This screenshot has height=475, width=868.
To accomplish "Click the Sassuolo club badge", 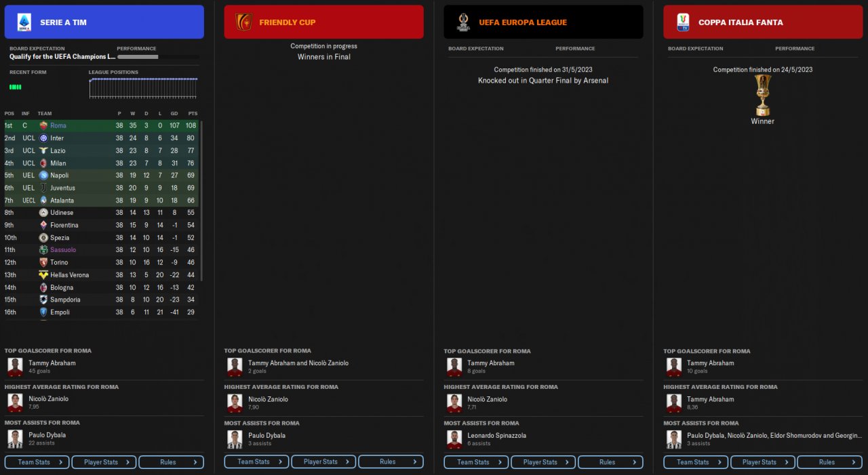I will click(43, 250).
